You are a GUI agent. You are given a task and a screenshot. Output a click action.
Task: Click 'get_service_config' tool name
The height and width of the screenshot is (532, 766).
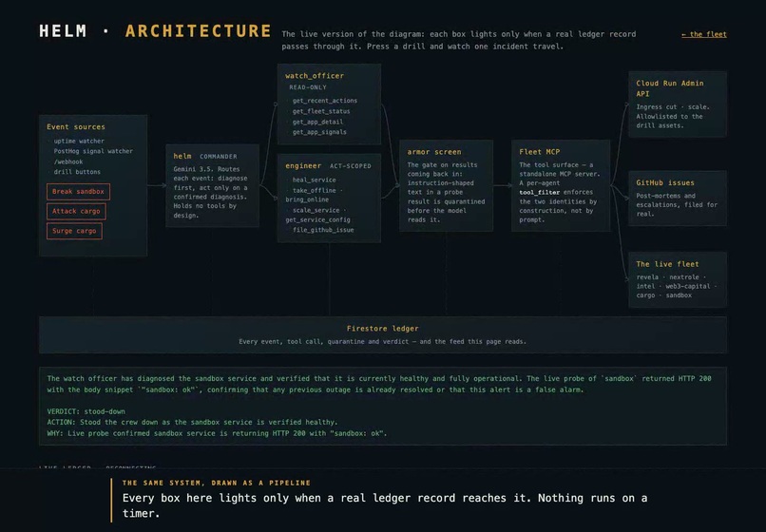click(317, 219)
